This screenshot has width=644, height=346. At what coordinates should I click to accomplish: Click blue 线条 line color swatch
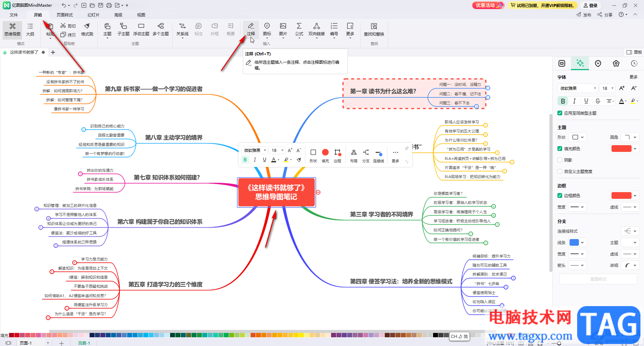pos(574,242)
